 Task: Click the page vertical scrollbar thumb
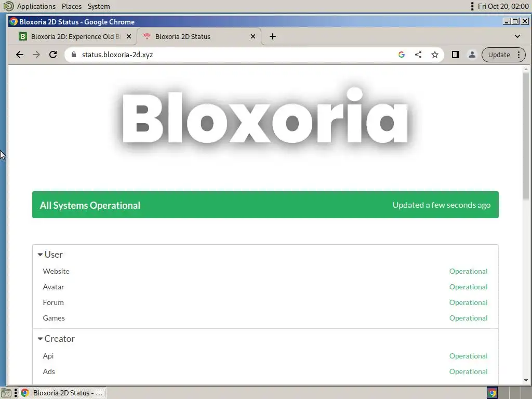[526, 136]
